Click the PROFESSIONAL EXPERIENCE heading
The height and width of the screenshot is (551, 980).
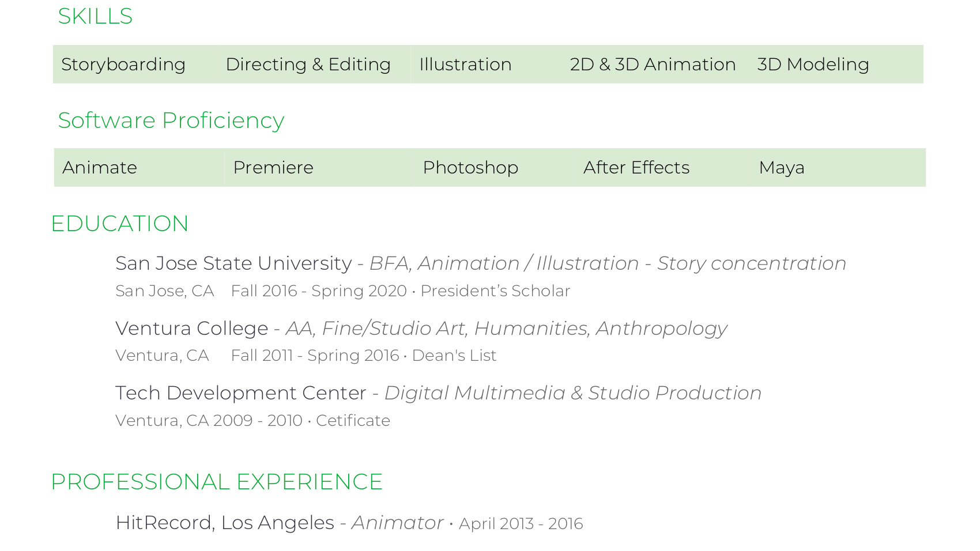(x=217, y=482)
